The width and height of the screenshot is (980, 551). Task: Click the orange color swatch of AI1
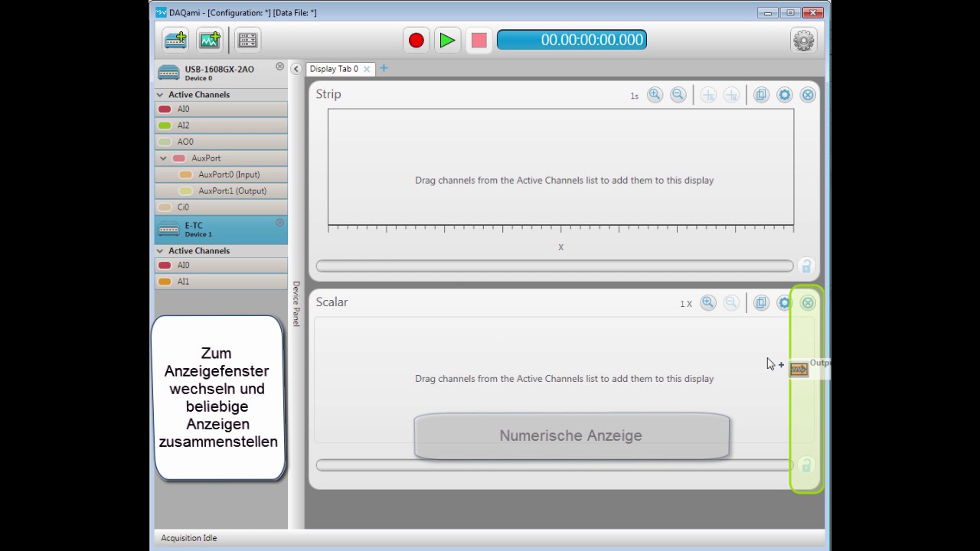click(x=165, y=282)
